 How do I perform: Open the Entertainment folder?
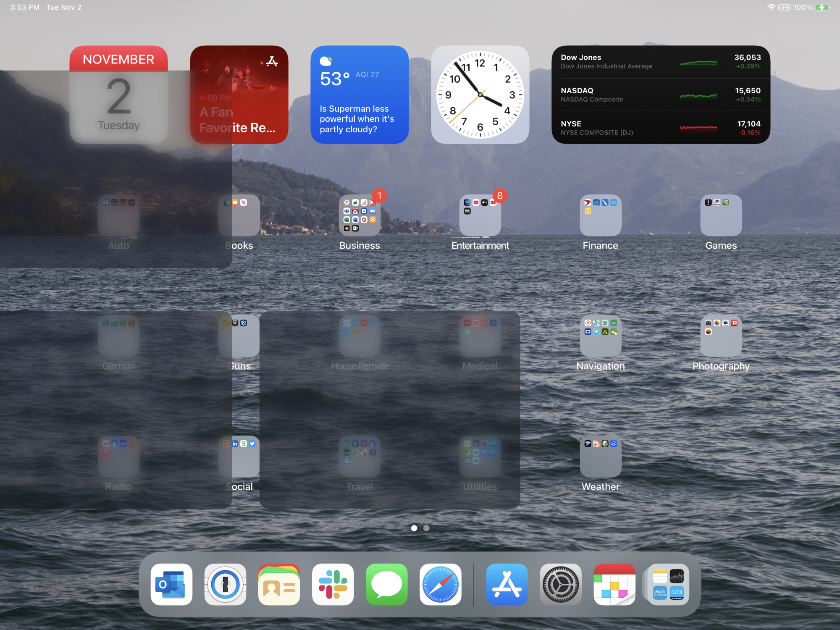[480, 215]
